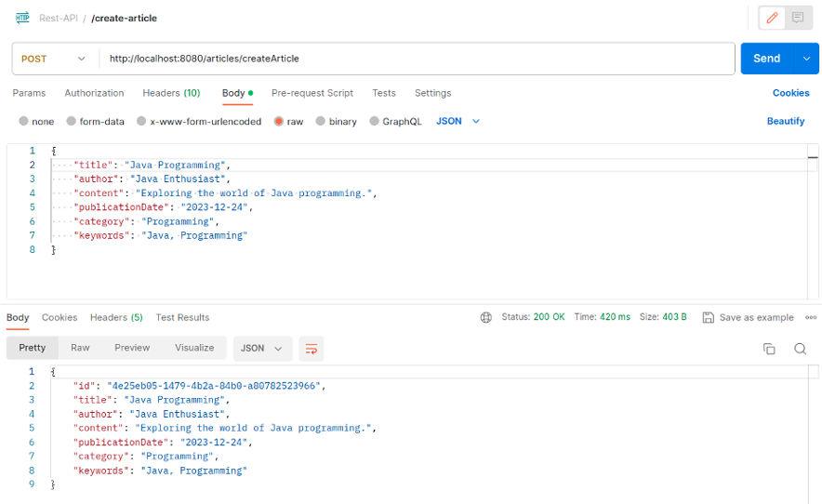
Task: Open the Pre-request Script tab
Action: [x=312, y=93]
